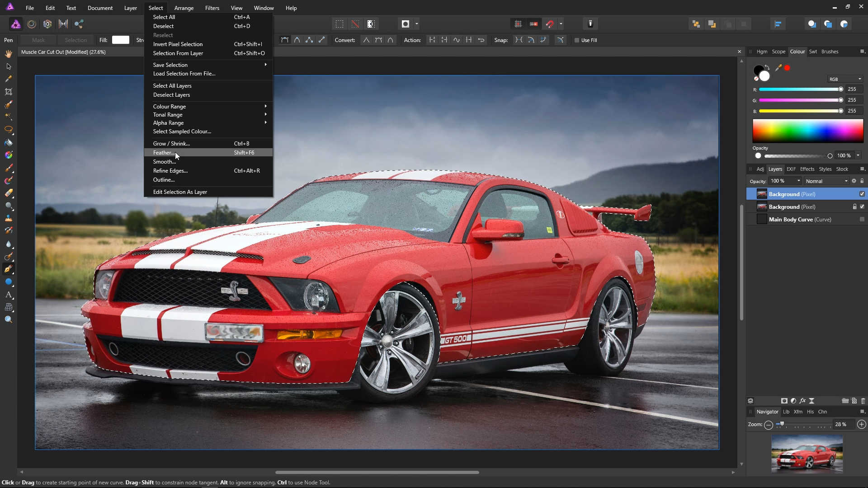The width and height of the screenshot is (868, 488).
Task: Toggle visibility of Main Body Curve layer
Action: (862, 219)
